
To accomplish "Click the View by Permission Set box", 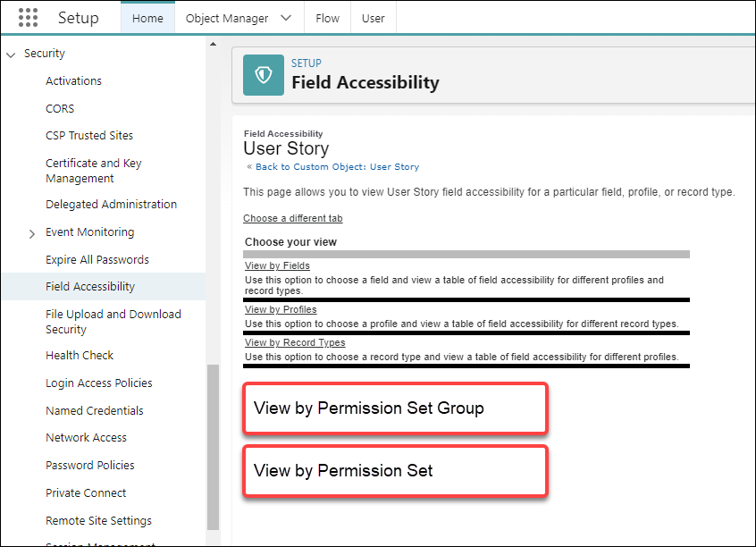I will point(395,471).
